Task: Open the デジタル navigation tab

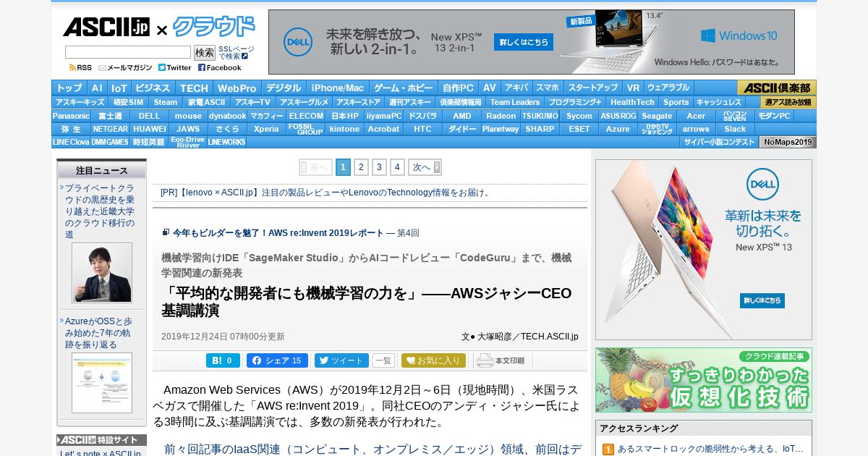Action: coord(284,88)
